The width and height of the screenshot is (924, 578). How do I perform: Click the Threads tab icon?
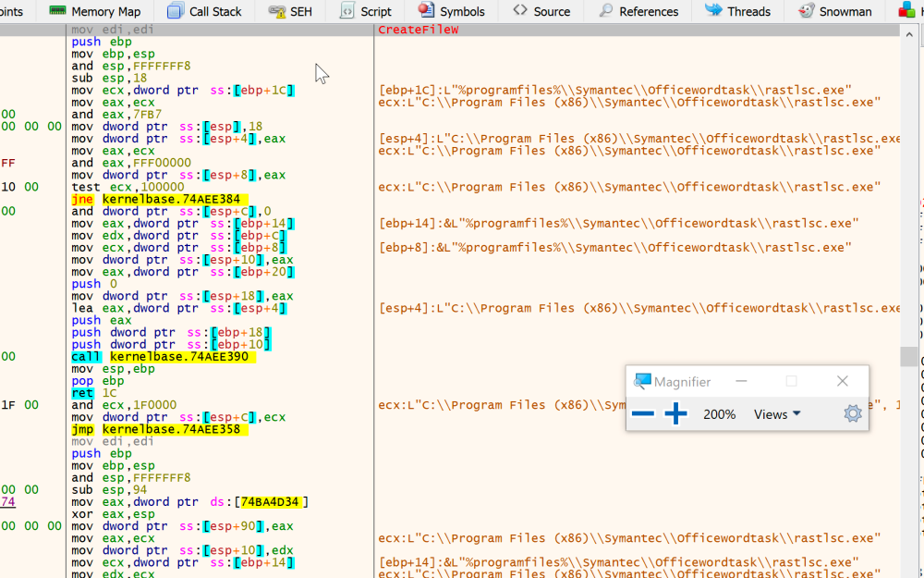(714, 11)
